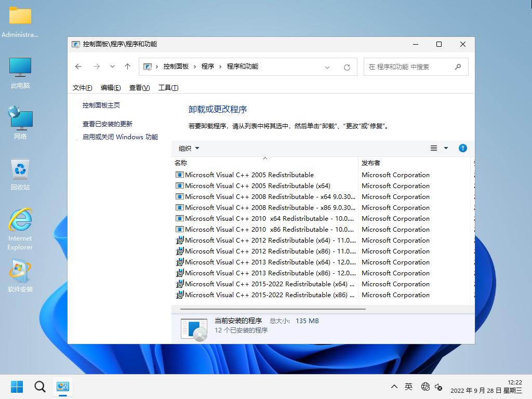Open the Recycle Bin desktop icon
532x399 pixels.
point(20,174)
